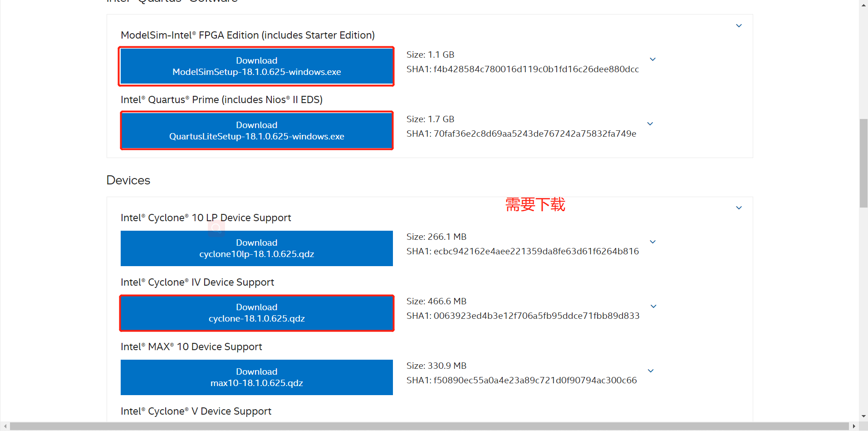Expand details for ModelSim download size info
This screenshot has width=868, height=431.
pos(652,59)
